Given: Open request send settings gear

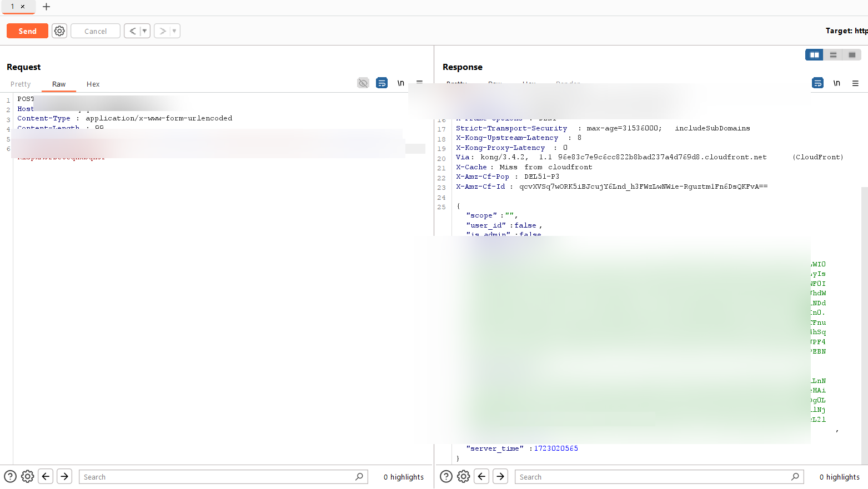Looking at the screenshot, I should [59, 31].
